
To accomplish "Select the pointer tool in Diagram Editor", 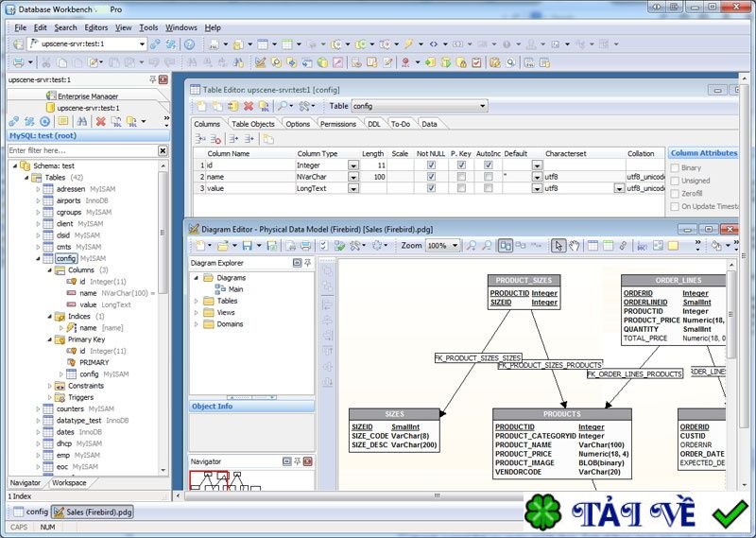I will click(x=558, y=246).
